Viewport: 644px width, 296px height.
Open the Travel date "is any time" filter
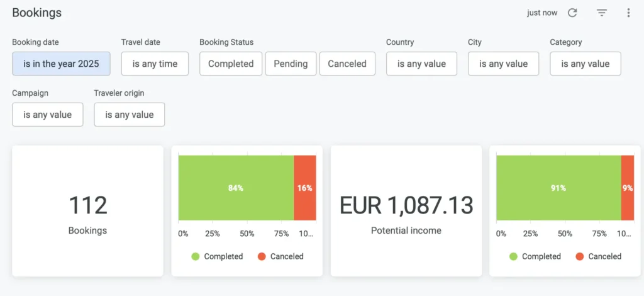point(155,64)
